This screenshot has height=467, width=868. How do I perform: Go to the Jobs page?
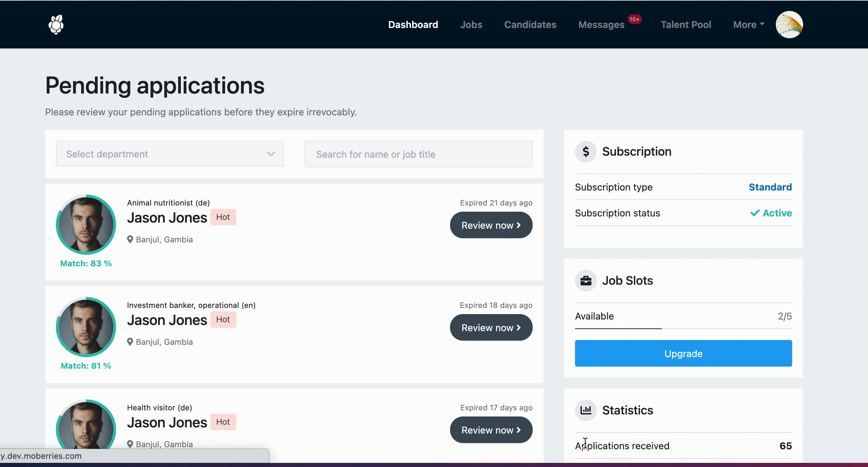click(x=471, y=25)
